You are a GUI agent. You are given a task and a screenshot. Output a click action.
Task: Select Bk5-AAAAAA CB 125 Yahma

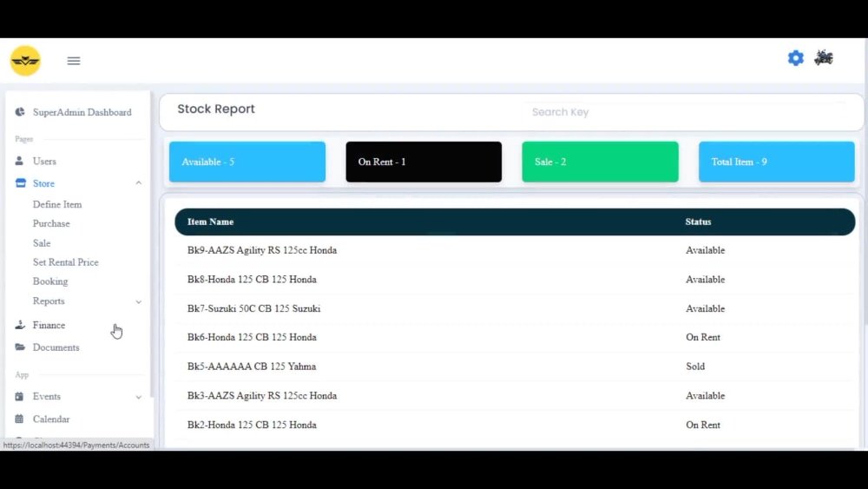252,367
